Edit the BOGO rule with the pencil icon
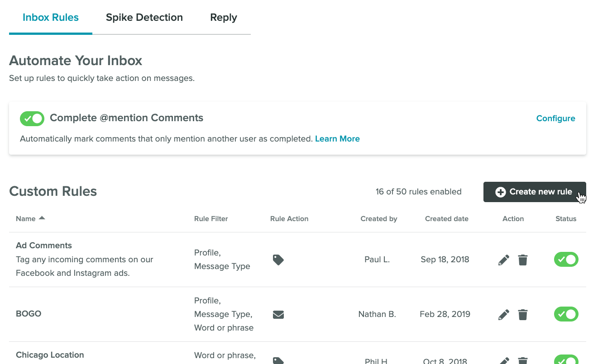Viewport: 593px width, 364px height. click(x=503, y=314)
